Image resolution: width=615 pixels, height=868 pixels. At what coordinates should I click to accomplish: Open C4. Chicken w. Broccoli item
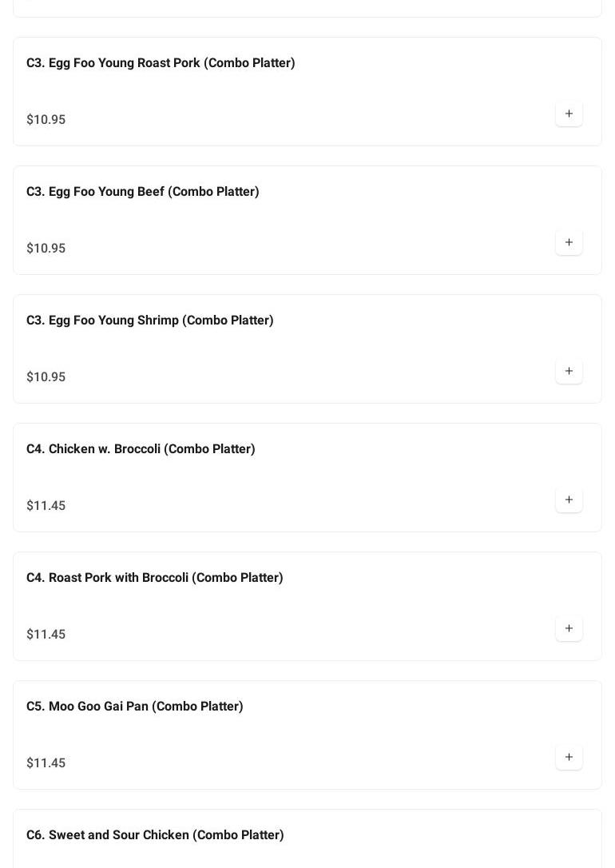coord(141,449)
